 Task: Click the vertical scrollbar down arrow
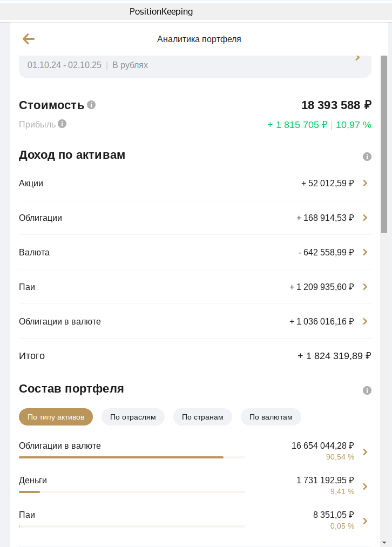(384, 542)
